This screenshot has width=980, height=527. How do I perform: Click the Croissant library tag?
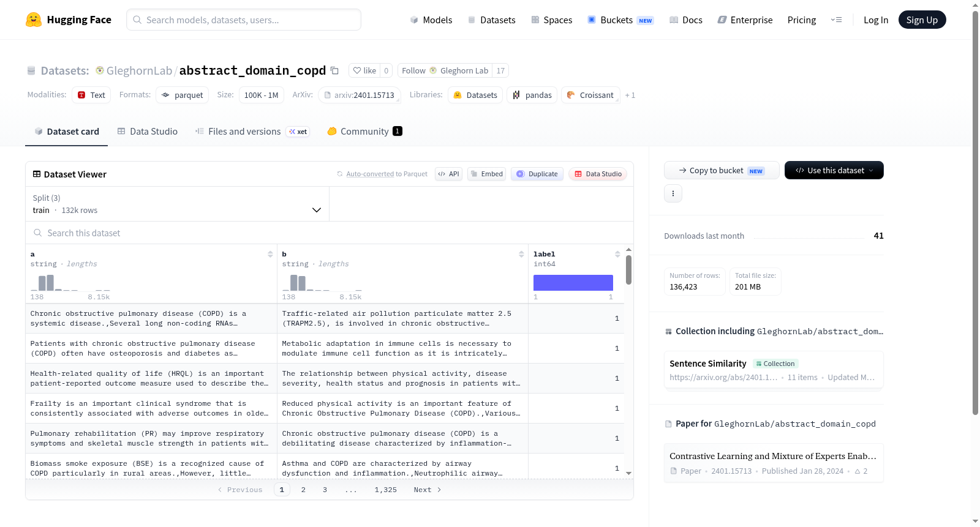tap(590, 95)
